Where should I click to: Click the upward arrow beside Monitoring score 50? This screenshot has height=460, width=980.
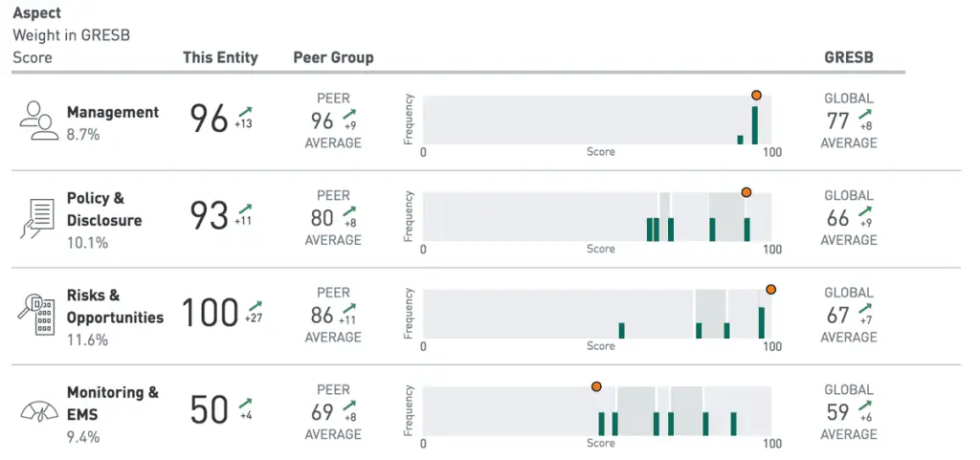(245, 404)
